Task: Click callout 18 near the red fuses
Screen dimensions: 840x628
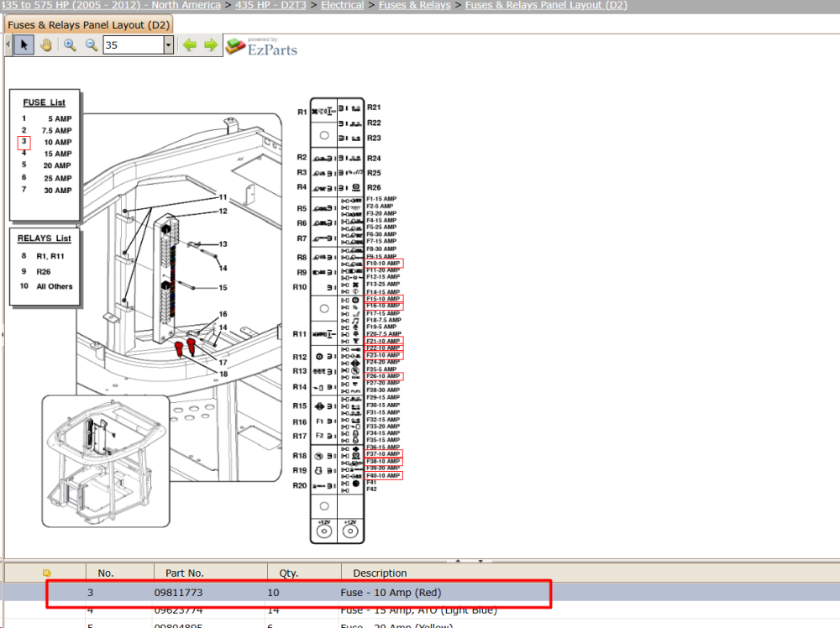Action: 223,374
